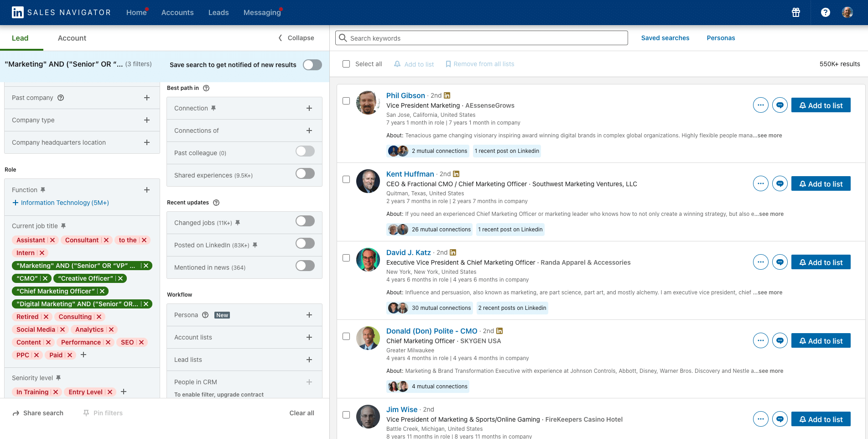Remove the Assistant job title exclusion

click(x=52, y=240)
